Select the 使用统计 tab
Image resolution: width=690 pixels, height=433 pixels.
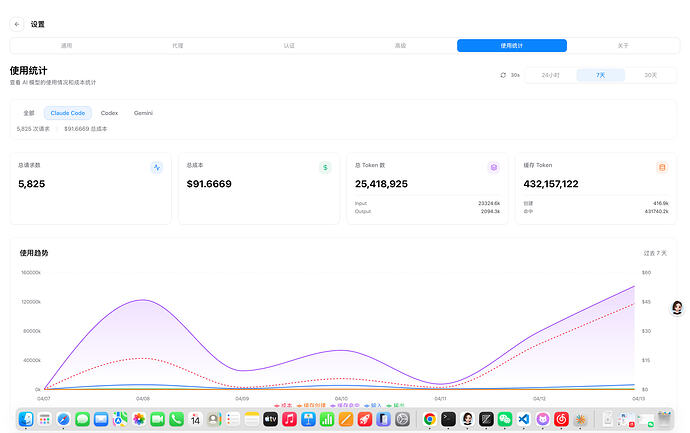pyautogui.click(x=512, y=46)
